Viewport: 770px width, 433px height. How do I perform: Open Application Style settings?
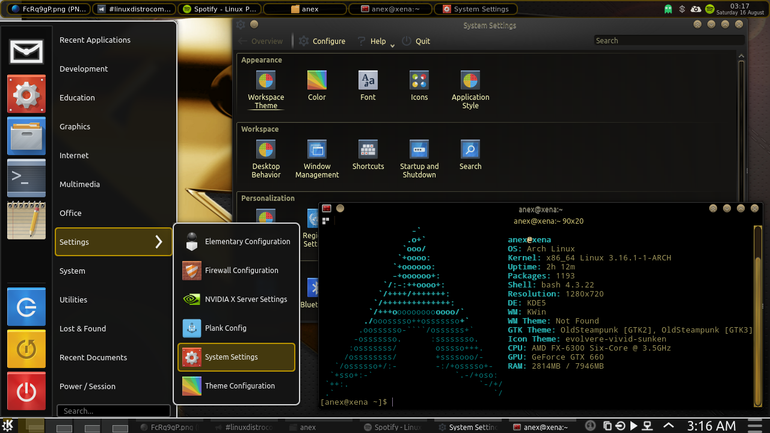tap(470, 90)
